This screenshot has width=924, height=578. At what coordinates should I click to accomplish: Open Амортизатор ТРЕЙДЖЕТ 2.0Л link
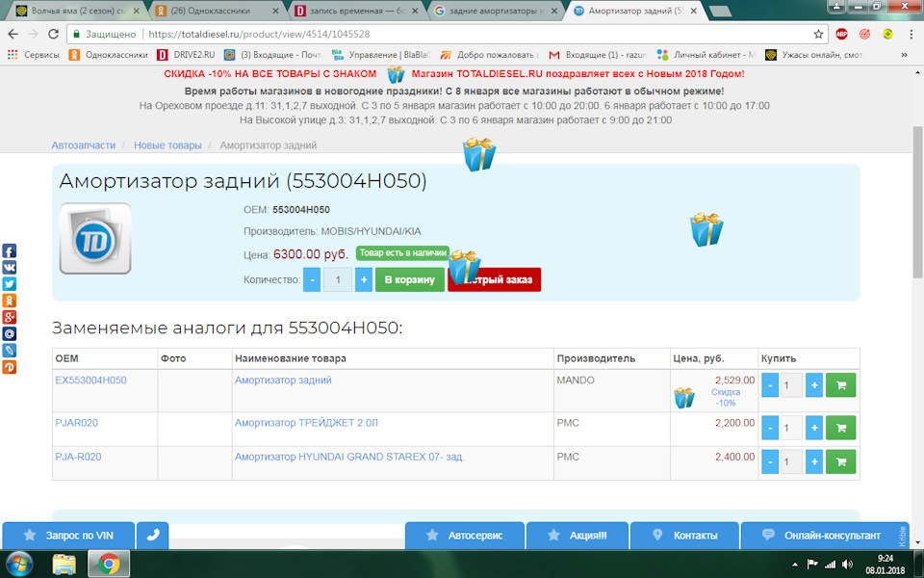pyautogui.click(x=306, y=423)
